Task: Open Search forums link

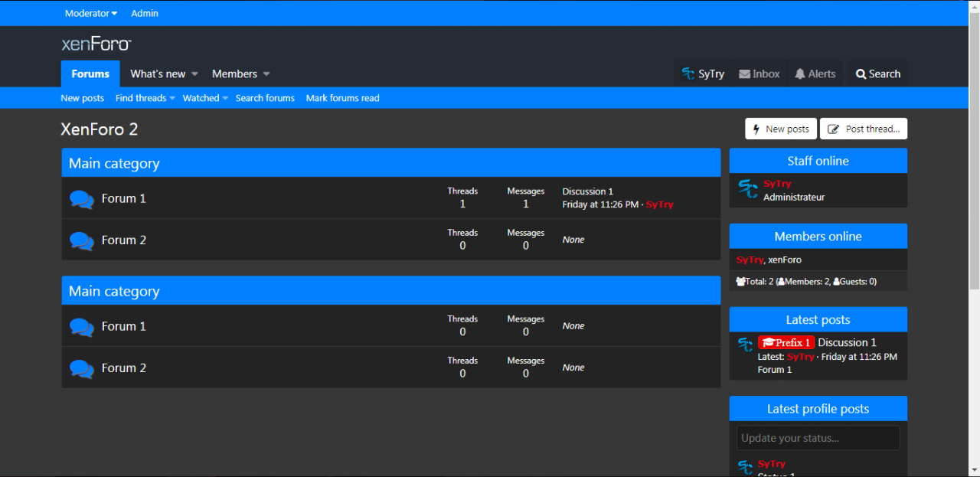Action: [265, 98]
